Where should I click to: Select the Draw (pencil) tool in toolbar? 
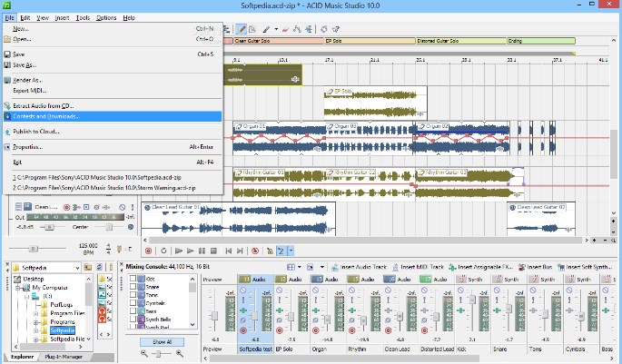click(x=241, y=29)
